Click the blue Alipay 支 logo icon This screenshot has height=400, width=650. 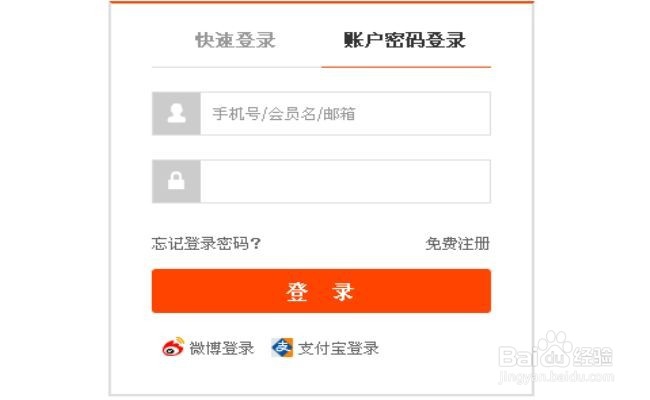pos(282,347)
